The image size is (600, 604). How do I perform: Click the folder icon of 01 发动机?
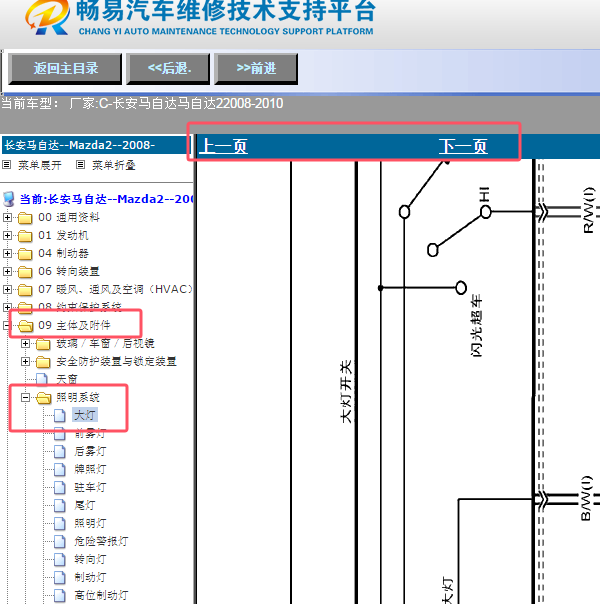[25, 236]
